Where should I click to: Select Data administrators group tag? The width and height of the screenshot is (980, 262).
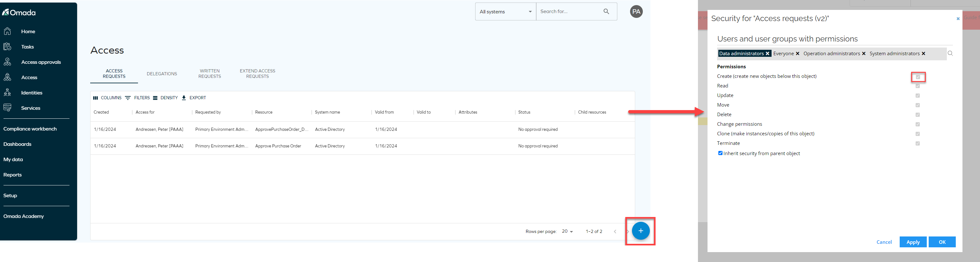tap(741, 54)
